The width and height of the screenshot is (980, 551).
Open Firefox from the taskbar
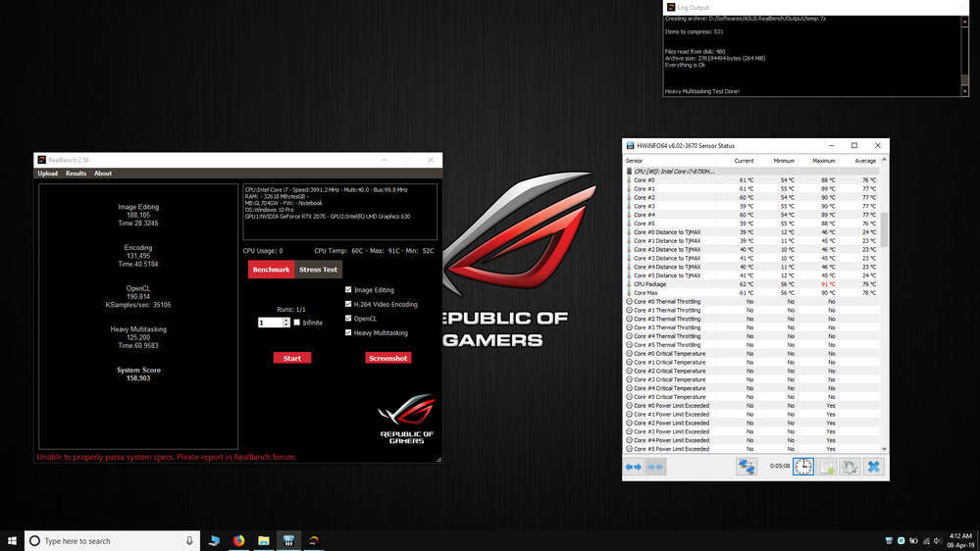238,541
